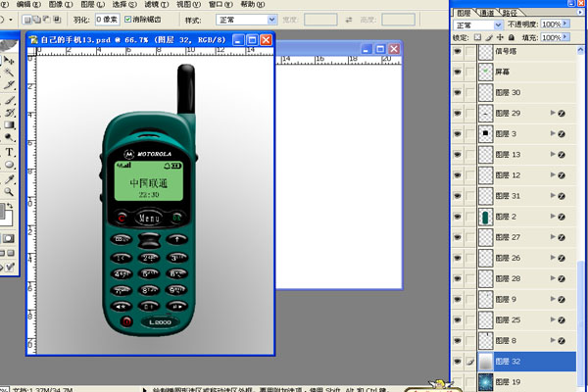This screenshot has height=392, width=588.
Task: Click the 图层 32 link column brush box
Action: coord(470,362)
